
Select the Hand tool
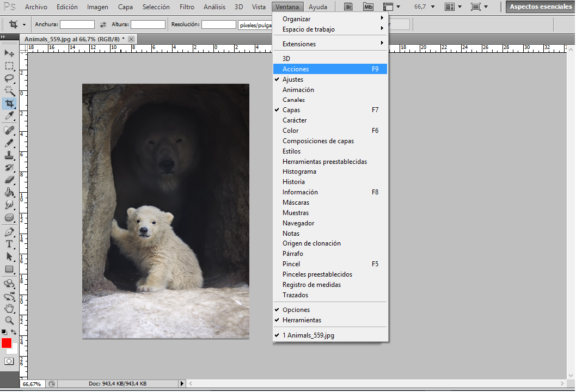[x=9, y=309]
